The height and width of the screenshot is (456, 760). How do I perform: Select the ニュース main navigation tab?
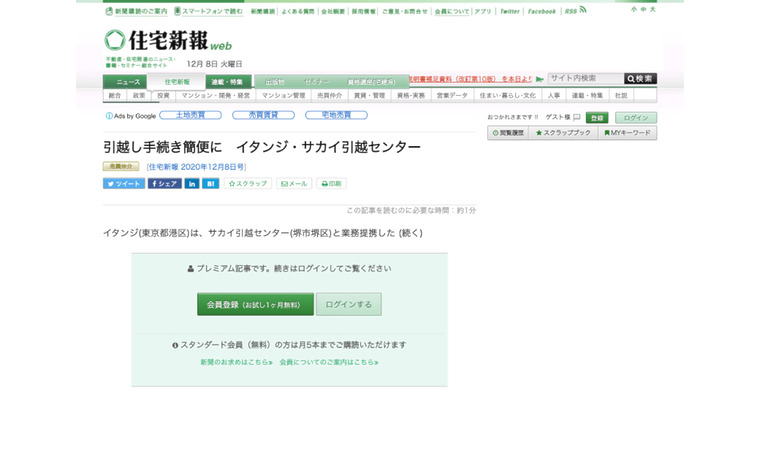(x=128, y=82)
